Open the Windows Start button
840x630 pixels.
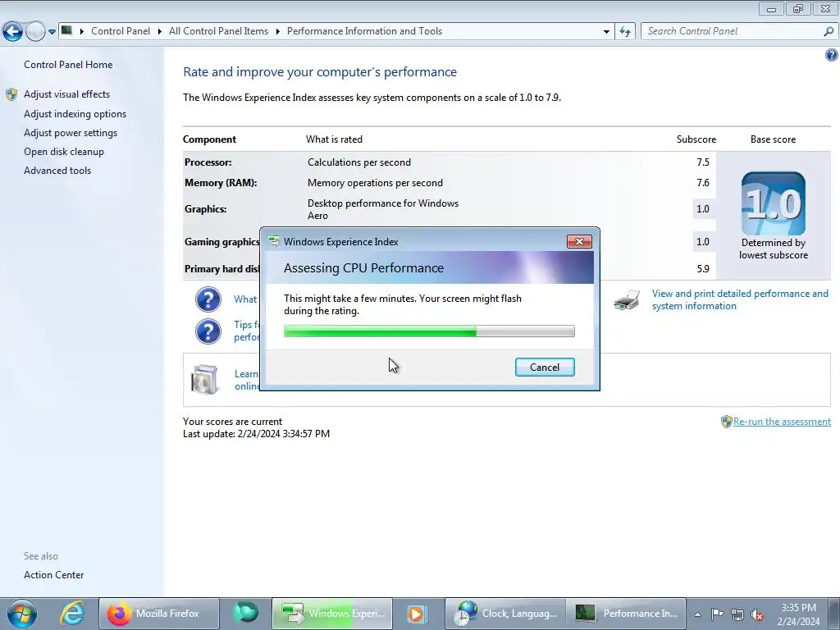coord(21,614)
